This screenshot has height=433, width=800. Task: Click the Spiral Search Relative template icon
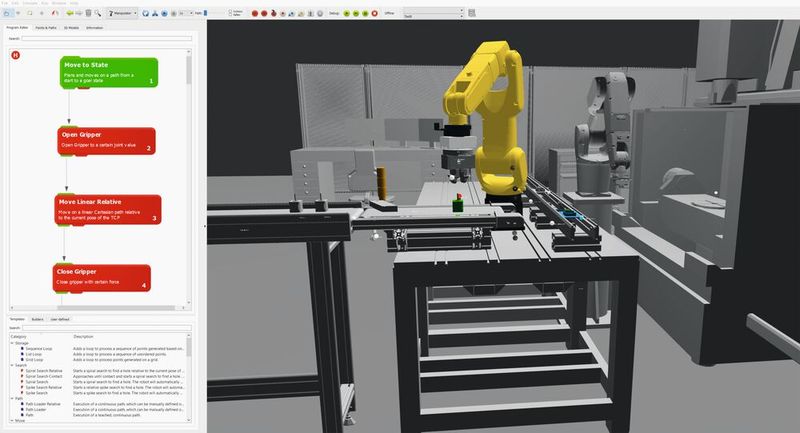[22, 371]
